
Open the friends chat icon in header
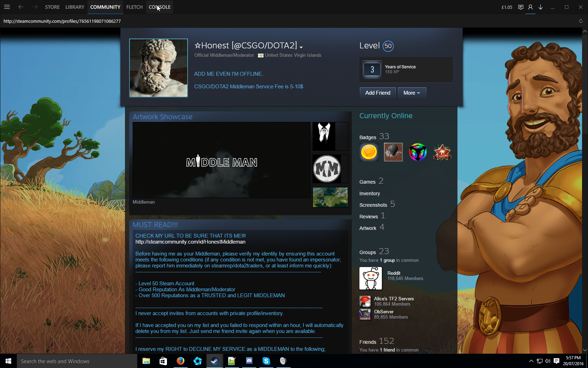[x=521, y=7]
